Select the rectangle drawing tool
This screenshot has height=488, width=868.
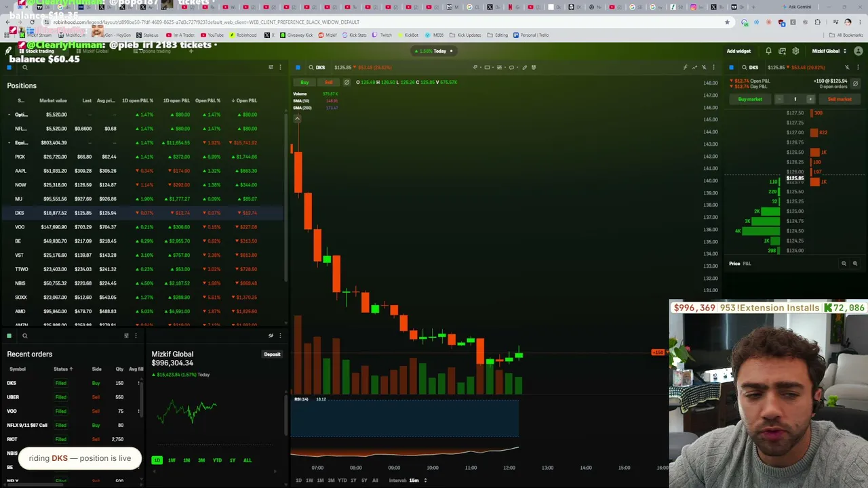[x=487, y=67]
